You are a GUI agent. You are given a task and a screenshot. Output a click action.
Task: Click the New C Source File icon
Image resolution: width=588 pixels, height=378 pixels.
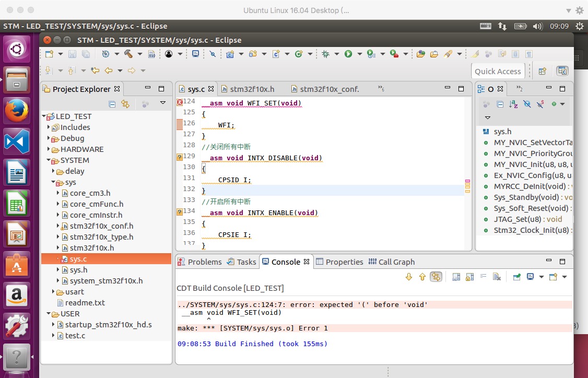point(276,54)
